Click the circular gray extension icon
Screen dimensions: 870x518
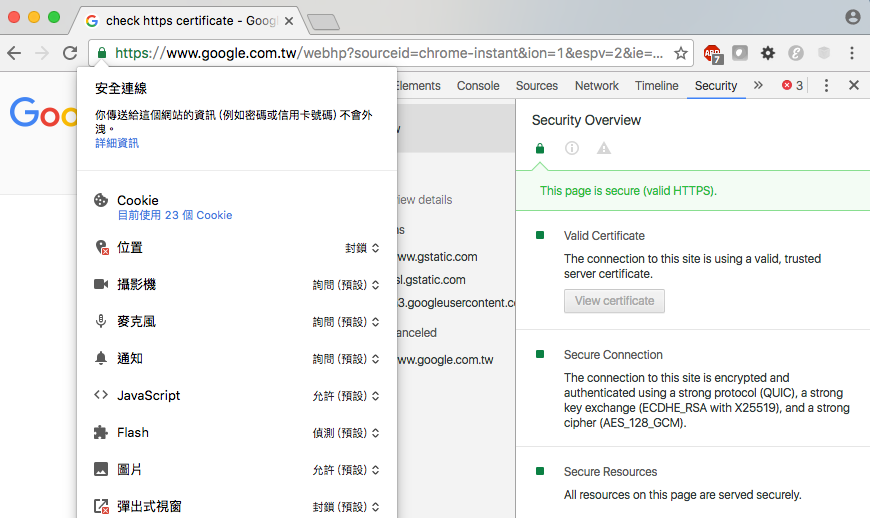click(796, 53)
